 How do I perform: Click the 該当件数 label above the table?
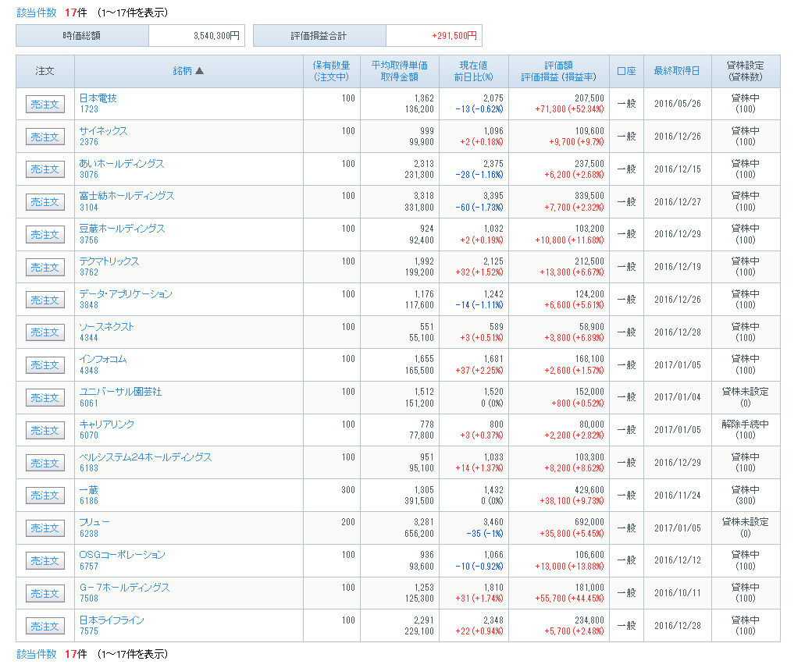[x=36, y=12]
